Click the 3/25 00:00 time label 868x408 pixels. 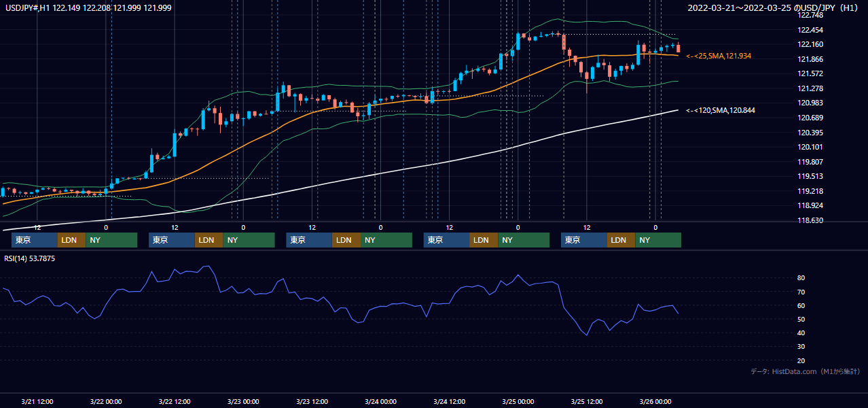click(518, 401)
